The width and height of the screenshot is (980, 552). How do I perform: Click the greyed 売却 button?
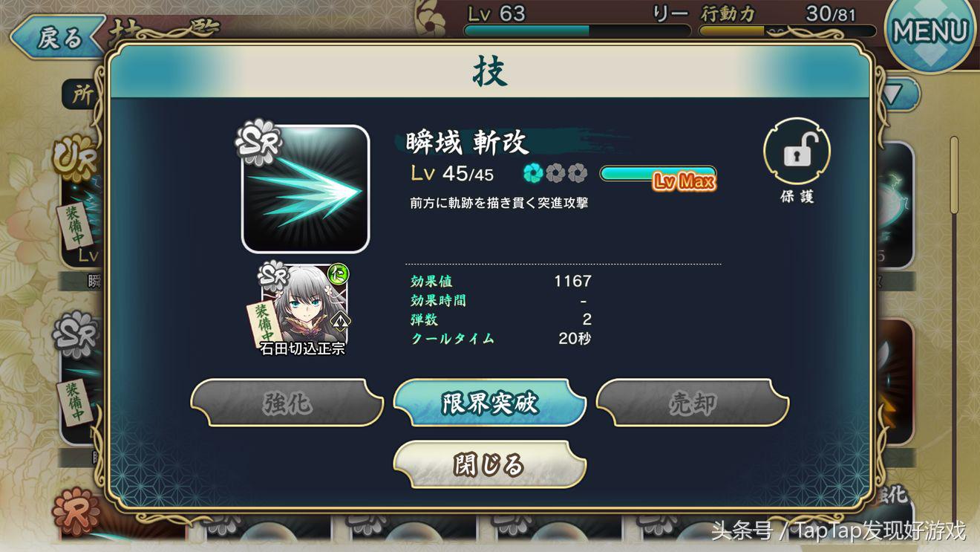click(x=693, y=403)
